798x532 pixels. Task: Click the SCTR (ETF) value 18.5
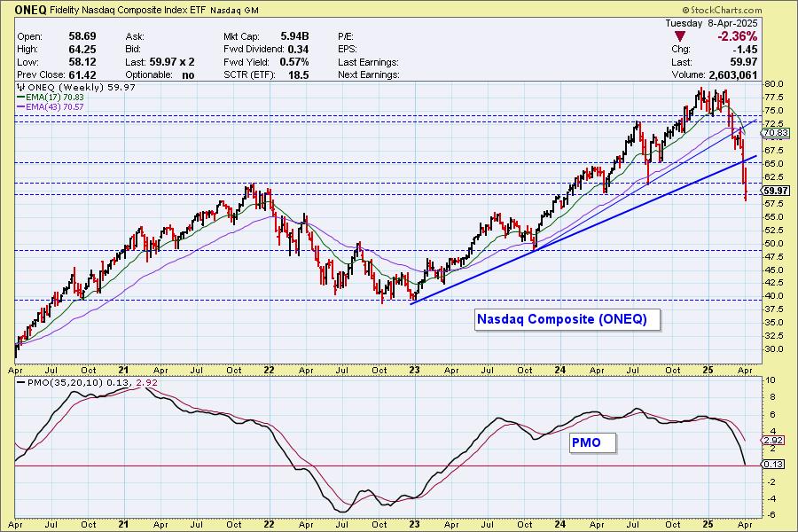[x=299, y=74]
